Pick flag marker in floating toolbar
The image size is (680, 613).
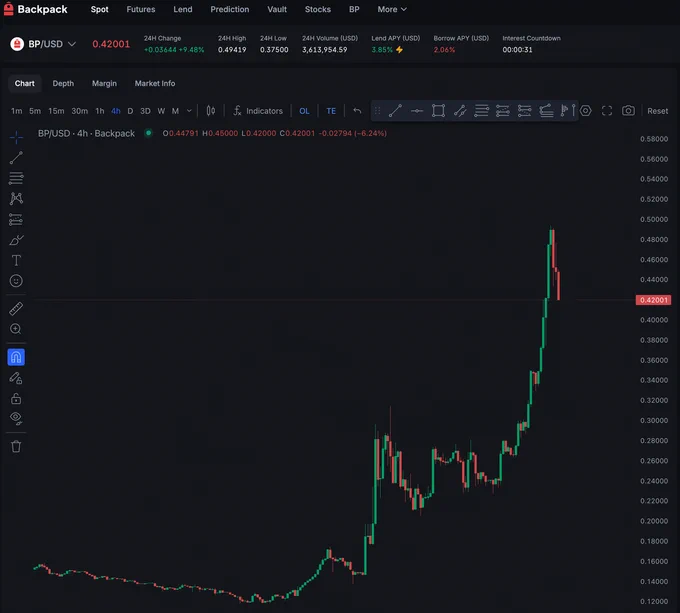pyautogui.click(x=564, y=111)
